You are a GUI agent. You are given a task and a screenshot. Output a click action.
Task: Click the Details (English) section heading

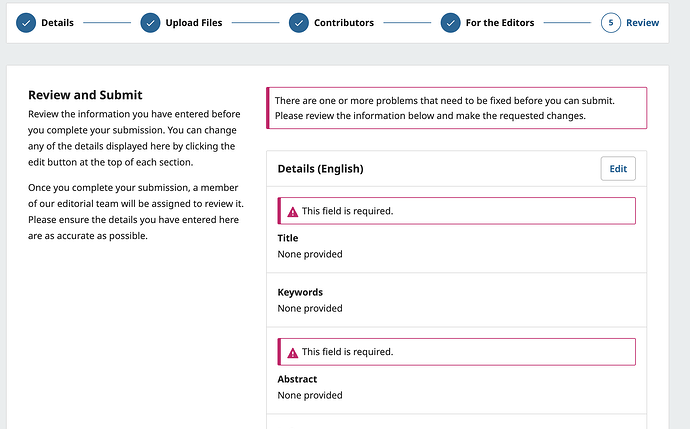(320, 169)
